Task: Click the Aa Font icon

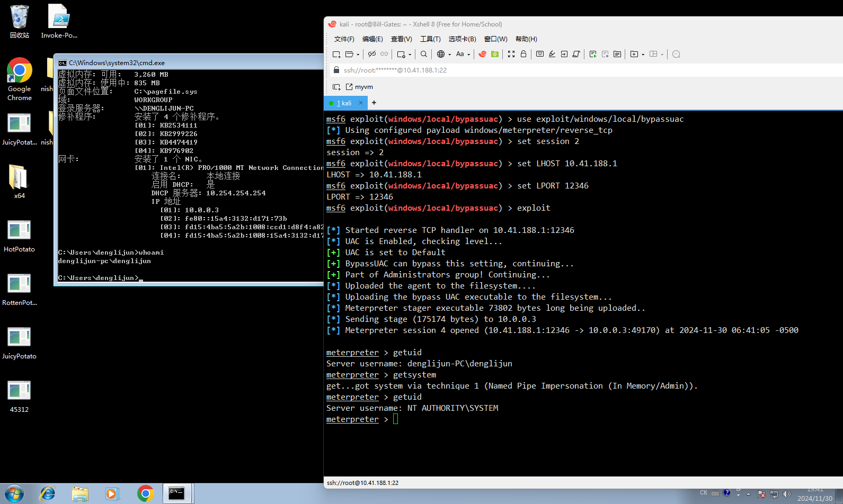Action: tap(460, 54)
